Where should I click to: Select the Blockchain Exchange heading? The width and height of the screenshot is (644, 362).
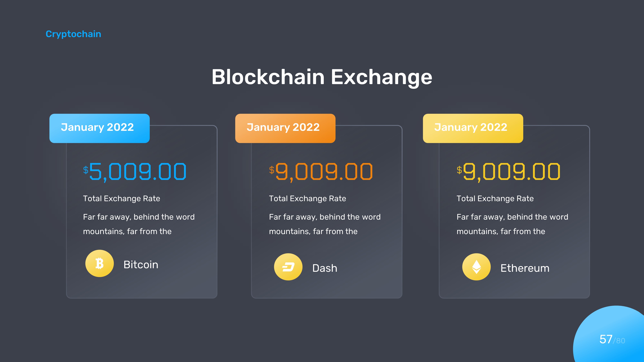click(322, 77)
